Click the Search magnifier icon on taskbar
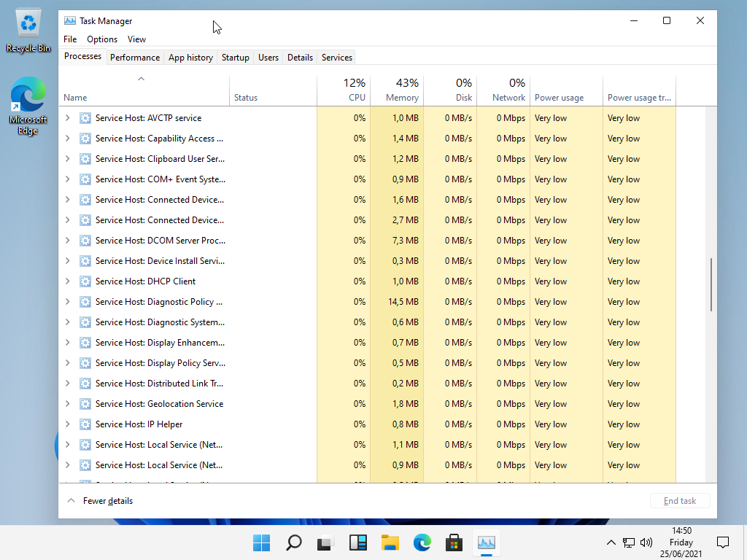Viewport: 747px width, 560px height. (293, 542)
